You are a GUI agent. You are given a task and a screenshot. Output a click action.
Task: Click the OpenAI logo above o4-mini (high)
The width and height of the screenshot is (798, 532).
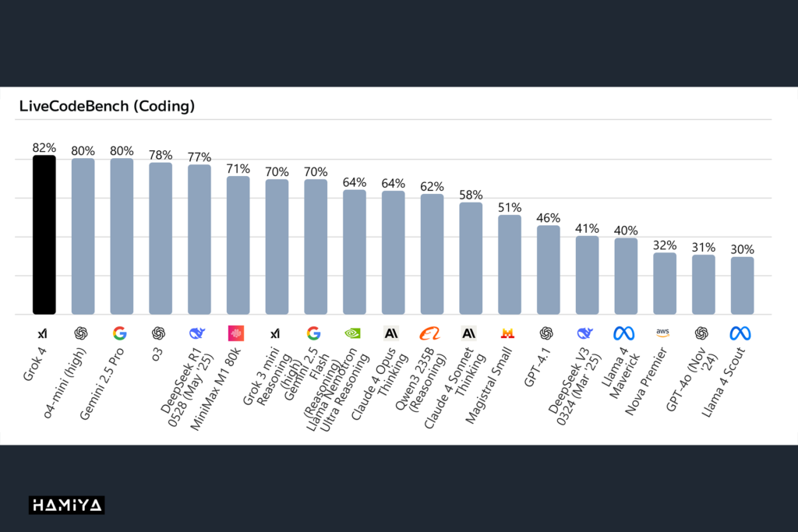point(81,333)
